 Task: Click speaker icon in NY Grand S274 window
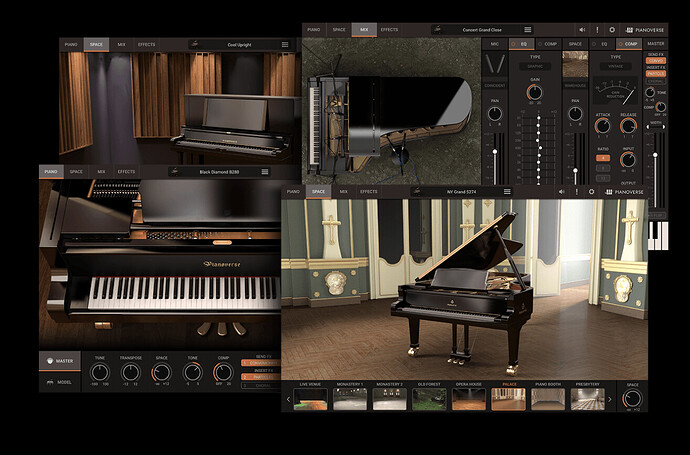pos(562,192)
